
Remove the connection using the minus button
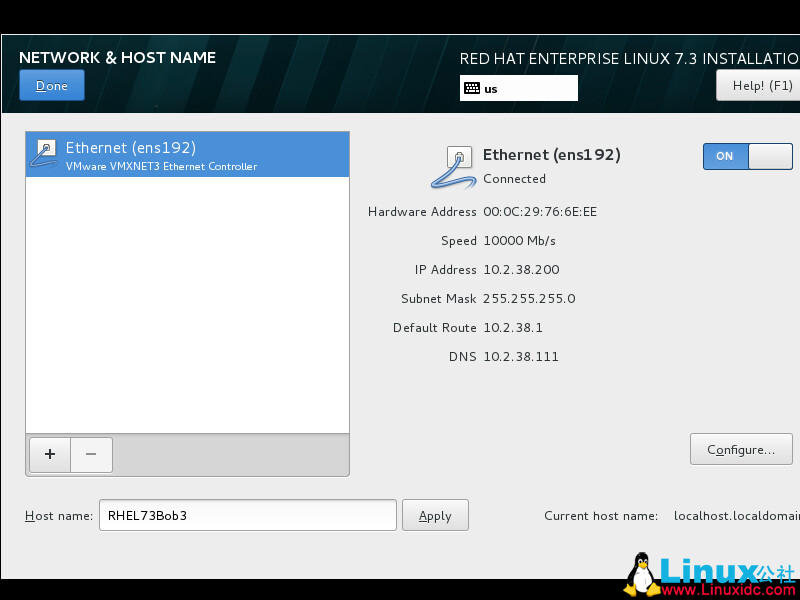click(91, 454)
